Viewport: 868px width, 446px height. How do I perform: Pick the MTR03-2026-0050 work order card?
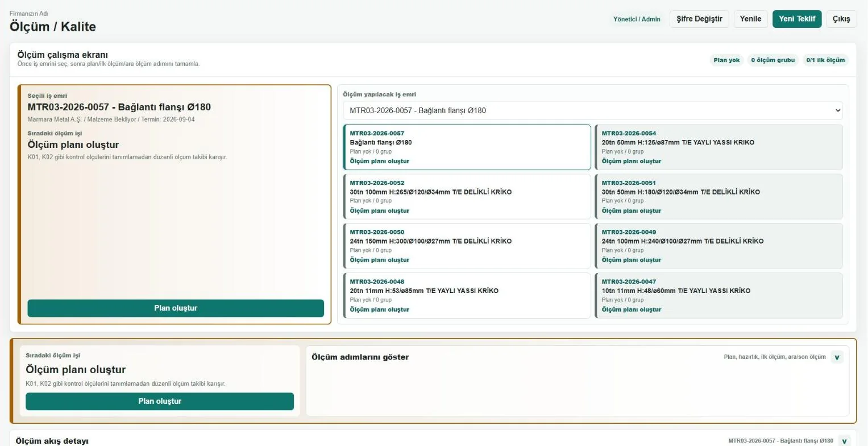(x=467, y=246)
